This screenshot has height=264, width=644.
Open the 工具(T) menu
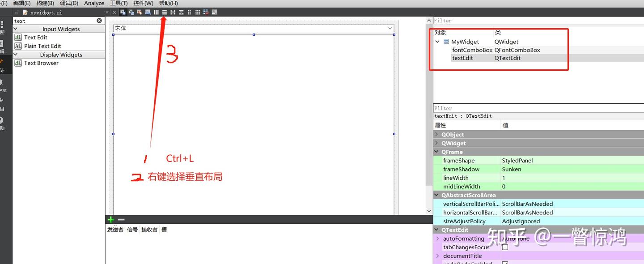click(119, 3)
